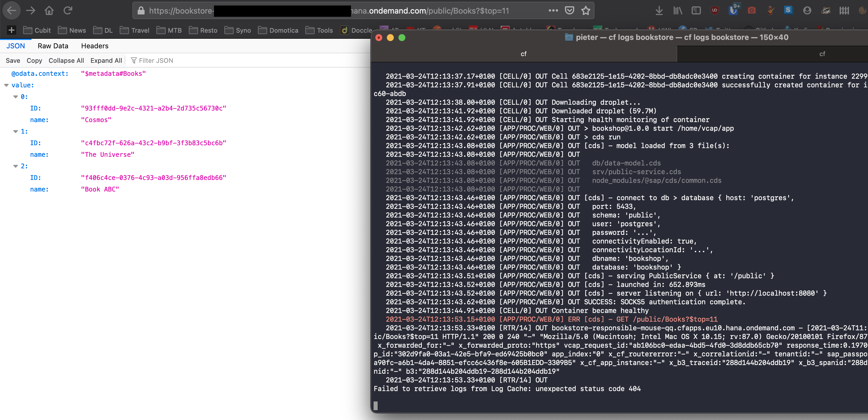Screen dimensions: 868x420
Task: Expand All JSON nodes
Action: point(106,60)
